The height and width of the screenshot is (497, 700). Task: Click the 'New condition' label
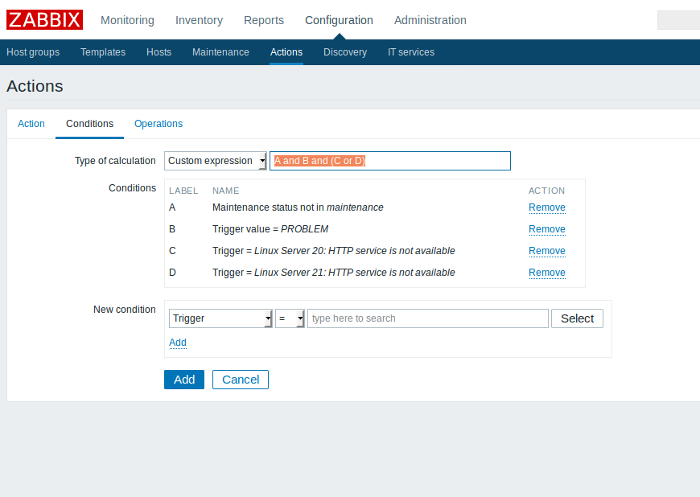[125, 309]
